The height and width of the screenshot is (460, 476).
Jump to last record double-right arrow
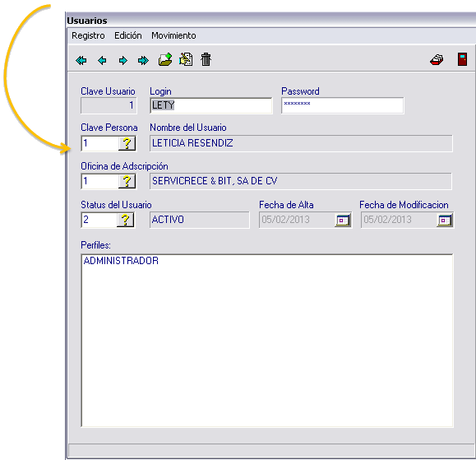143,60
